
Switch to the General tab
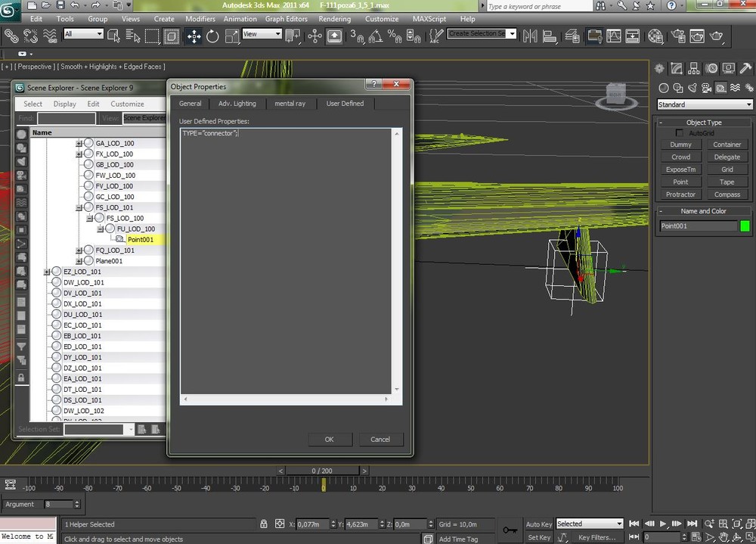[190, 104]
